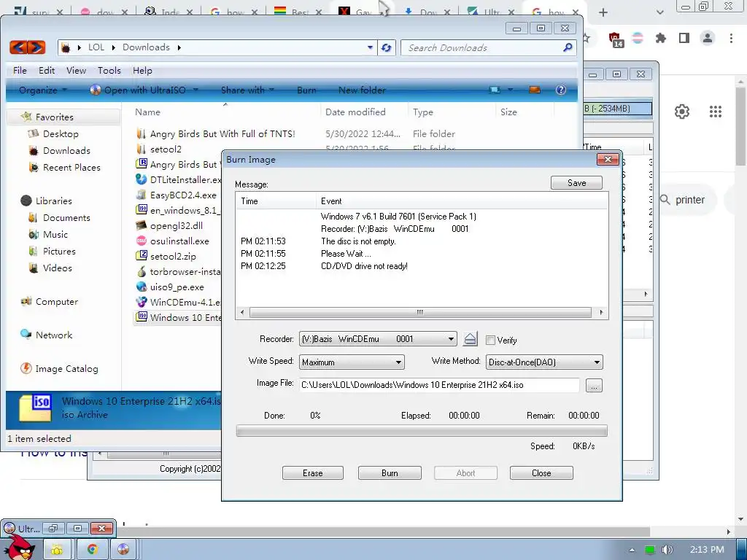Image resolution: width=747 pixels, height=560 pixels.
Task: Click the browse (...) button for Image File
Action: click(594, 385)
